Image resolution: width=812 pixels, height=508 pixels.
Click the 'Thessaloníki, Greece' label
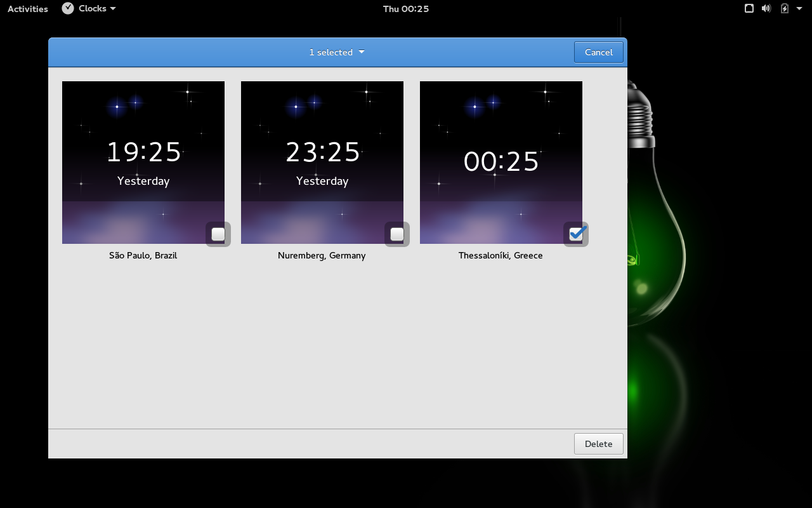click(x=501, y=255)
